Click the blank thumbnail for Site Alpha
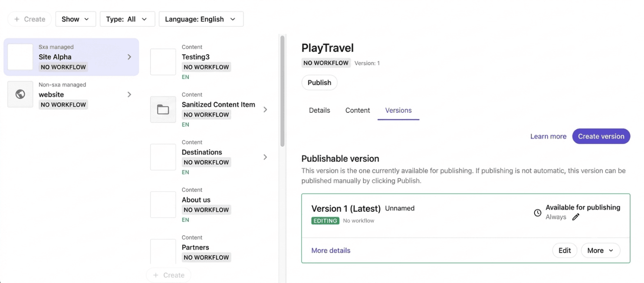Screen dimensions: 644x283 coord(20,57)
